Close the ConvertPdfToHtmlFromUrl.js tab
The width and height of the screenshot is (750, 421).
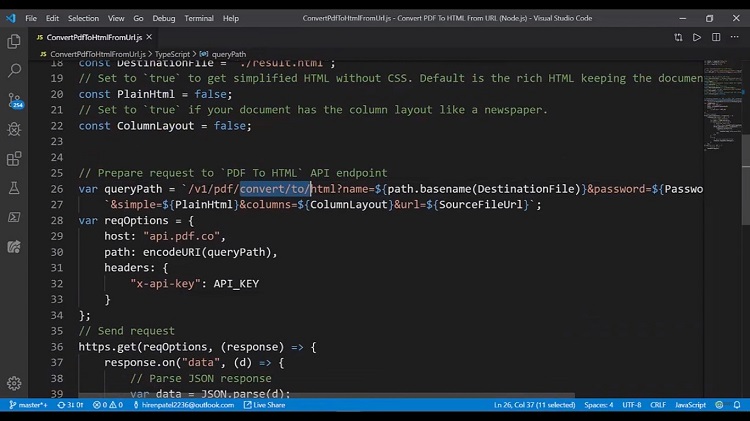(149, 37)
